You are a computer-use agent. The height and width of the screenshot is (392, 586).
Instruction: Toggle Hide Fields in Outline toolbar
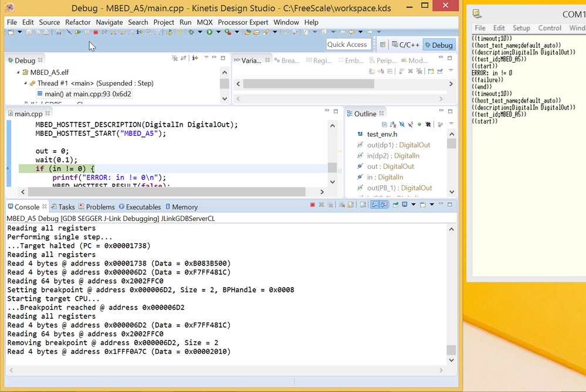coord(401,124)
